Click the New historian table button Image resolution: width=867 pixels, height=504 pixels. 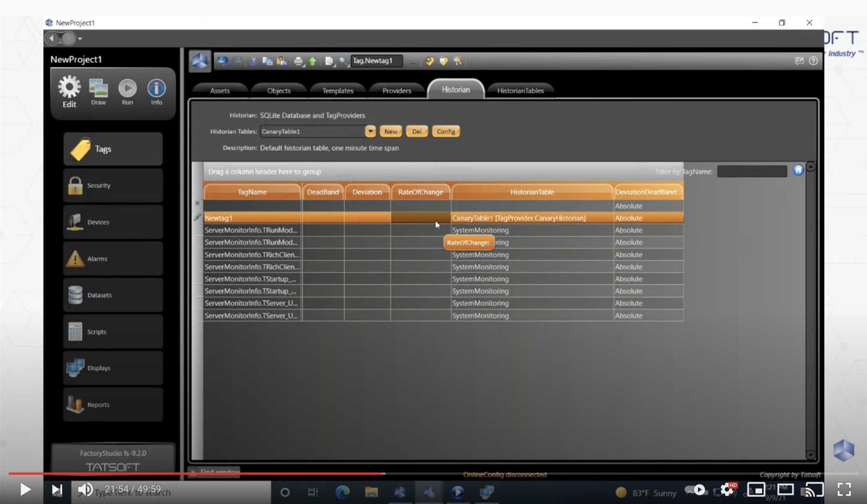pos(391,131)
